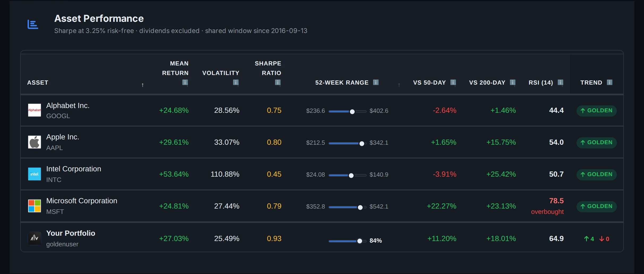Click the Microsoft logo icon
Viewport: 644px width, 274px height.
[35, 206]
